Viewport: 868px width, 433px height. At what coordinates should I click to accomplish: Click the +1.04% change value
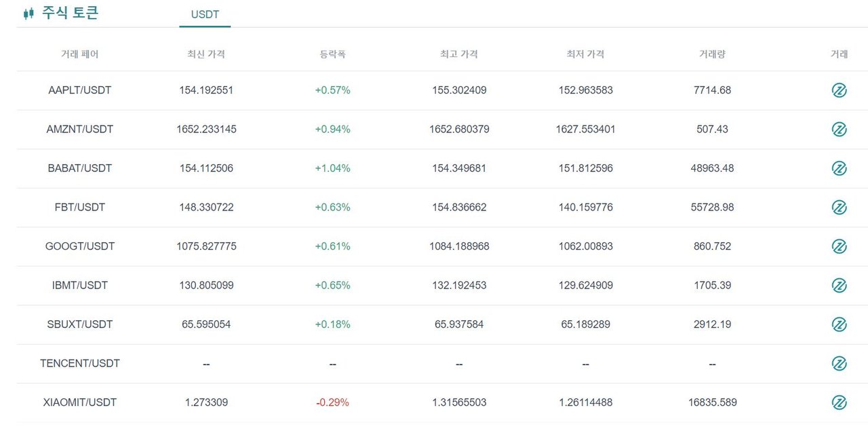pos(332,168)
